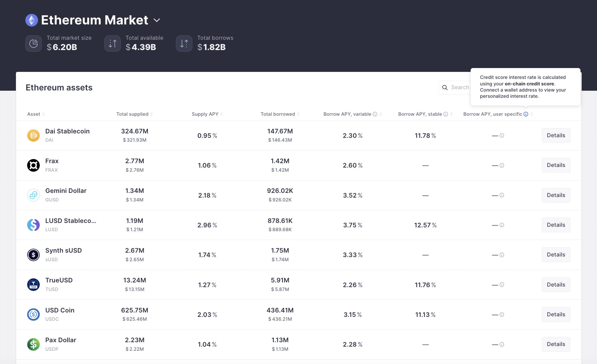Click the Ethereum logo icon beside market title
The height and width of the screenshot is (364, 597).
click(32, 20)
